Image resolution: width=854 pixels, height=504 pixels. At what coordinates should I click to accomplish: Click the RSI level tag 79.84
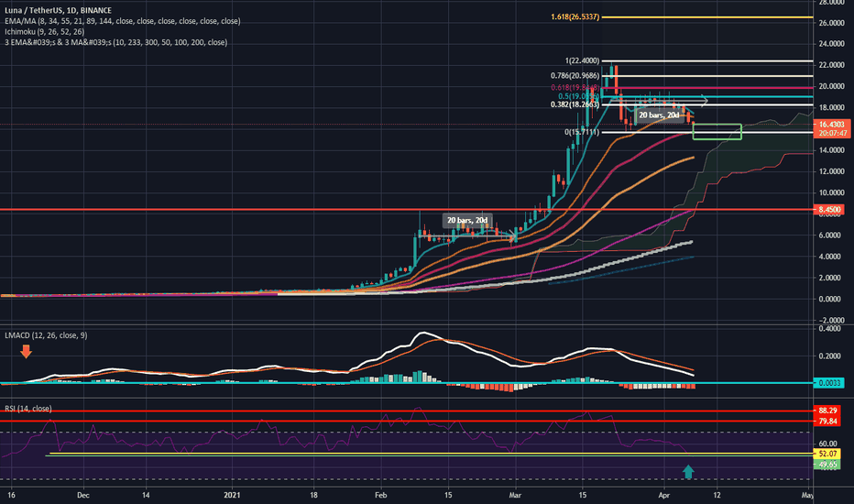click(827, 422)
